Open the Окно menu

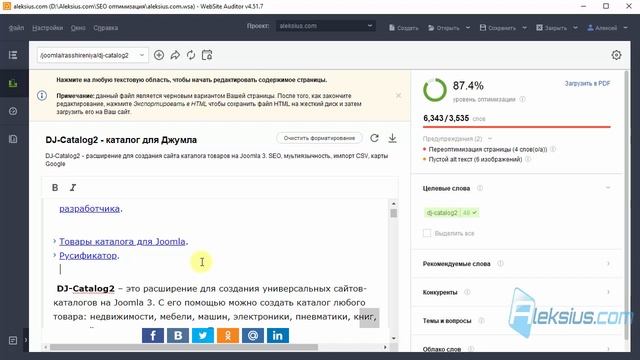(x=78, y=28)
